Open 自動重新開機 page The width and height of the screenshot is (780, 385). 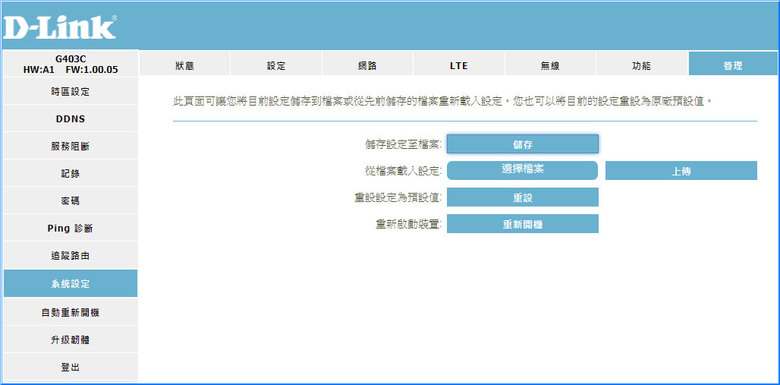click(x=71, y=312)
